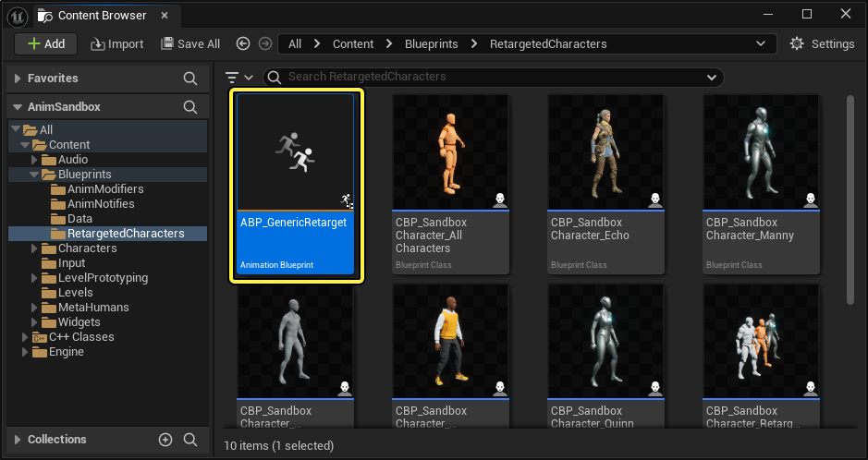This screenshot has width=868, height=460.
Task: Select 'All' in the breadcrumb path
Action: [295, 43]
